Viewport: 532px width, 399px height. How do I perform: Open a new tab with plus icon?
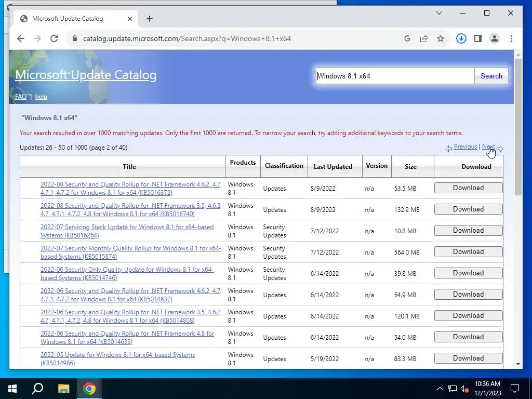click(150, 19)
